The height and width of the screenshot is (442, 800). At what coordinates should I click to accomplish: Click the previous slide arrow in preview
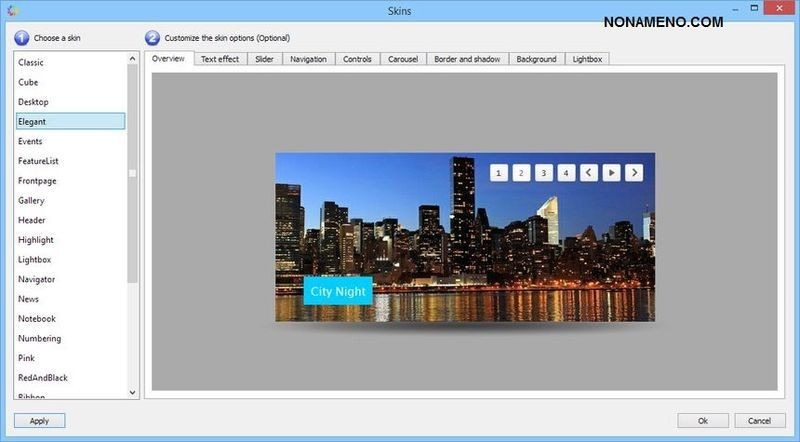tap(589, 173)
